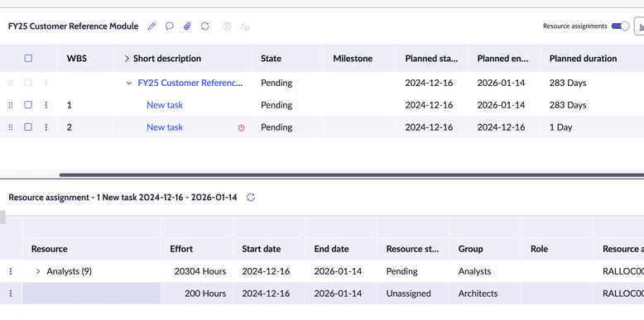
Task: Refresh the project planning grid
Action: pyautogui.click(x=205, y=26)
